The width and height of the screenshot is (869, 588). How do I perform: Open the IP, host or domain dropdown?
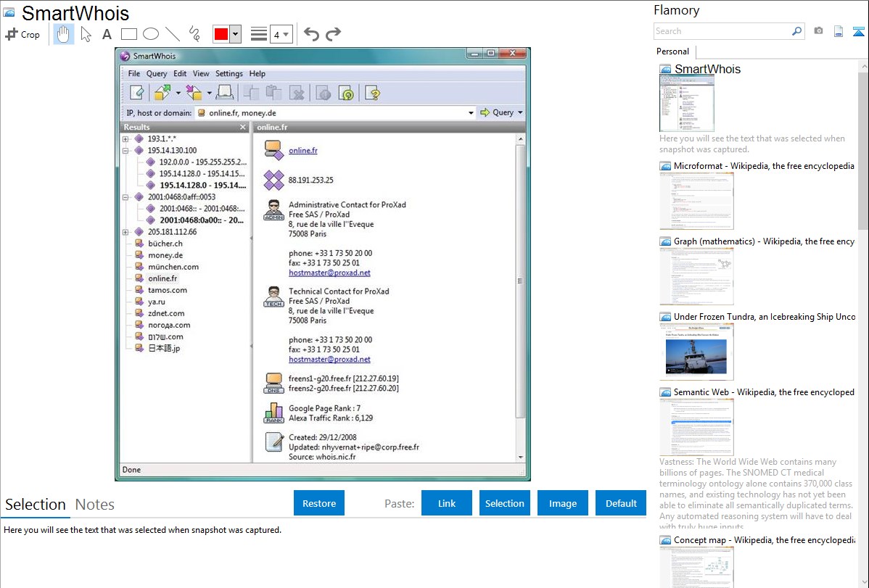point(471,113)
